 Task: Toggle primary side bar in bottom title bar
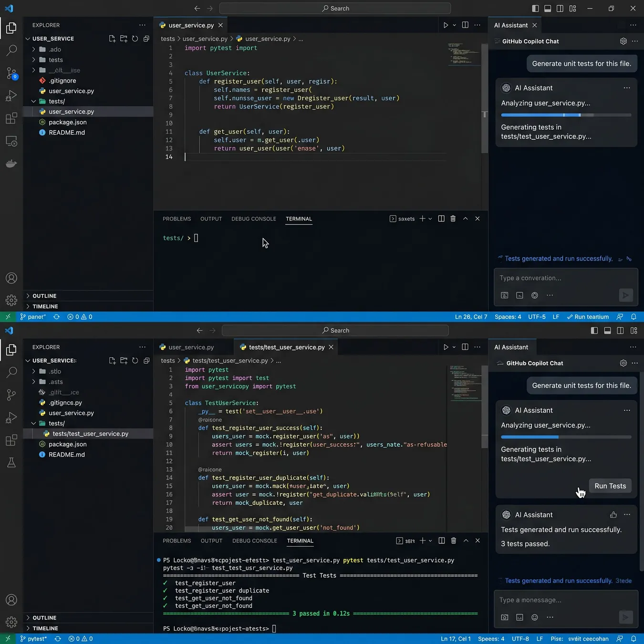coord(594,330)
